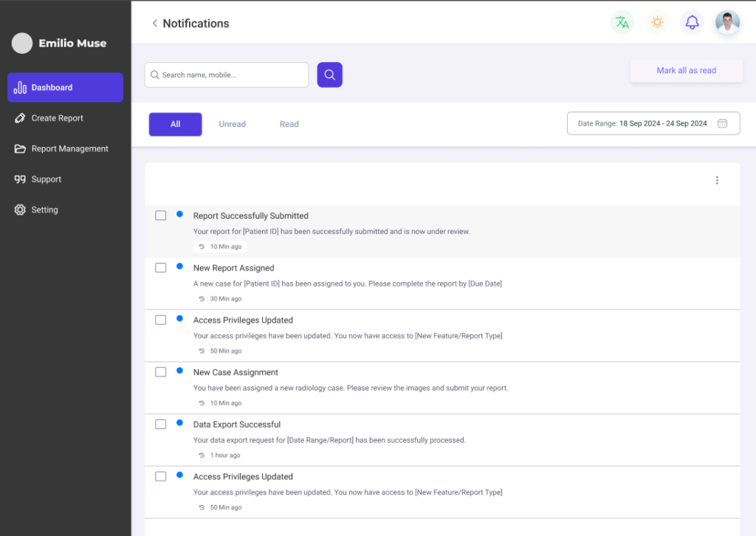Switch to the Read tab

pyautogui.click(x=289, y=124)
